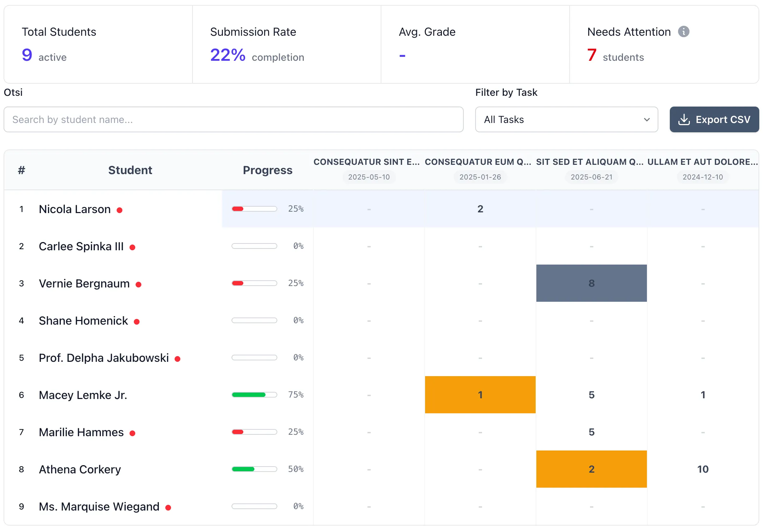Click Nicola Larson's progress bar

pos(254,209)
